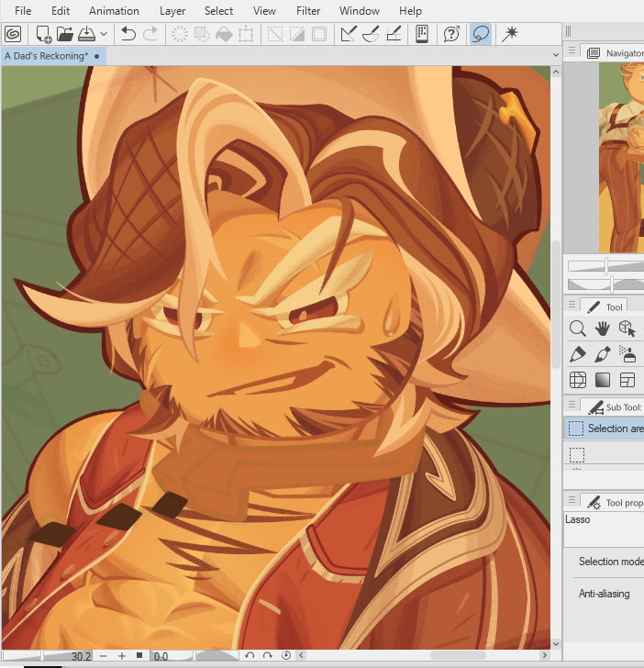This screenshot has width=644, height=668.
Task: Open the Help menu
Action: click(411, 11)
